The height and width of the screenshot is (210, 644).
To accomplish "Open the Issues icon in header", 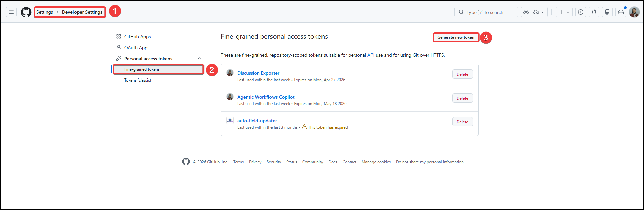I will (581, 12).
